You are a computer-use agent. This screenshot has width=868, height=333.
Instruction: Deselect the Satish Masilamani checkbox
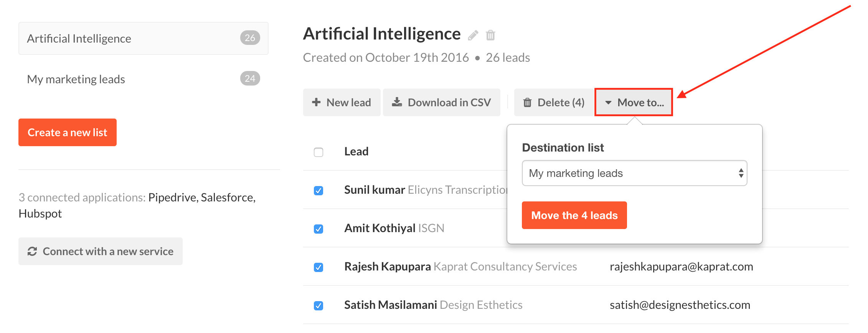pos(318,306)
